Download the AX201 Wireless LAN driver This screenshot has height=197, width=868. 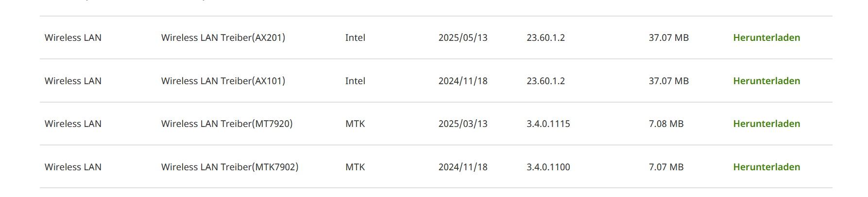(766, 37)
